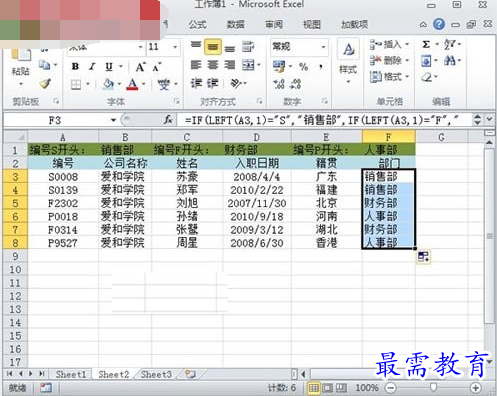Increase indent
This screenshot has width=497, height=396.
[213, 83]
